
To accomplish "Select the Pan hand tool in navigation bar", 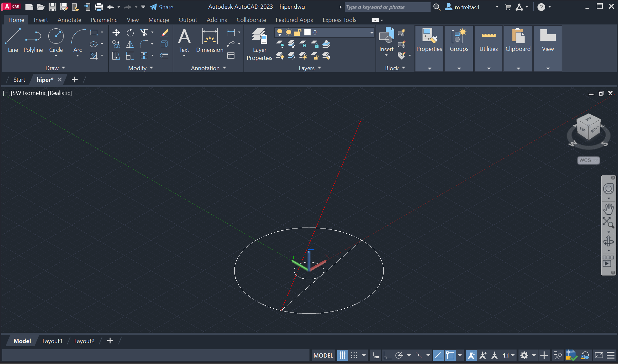I will click(608, 209).
